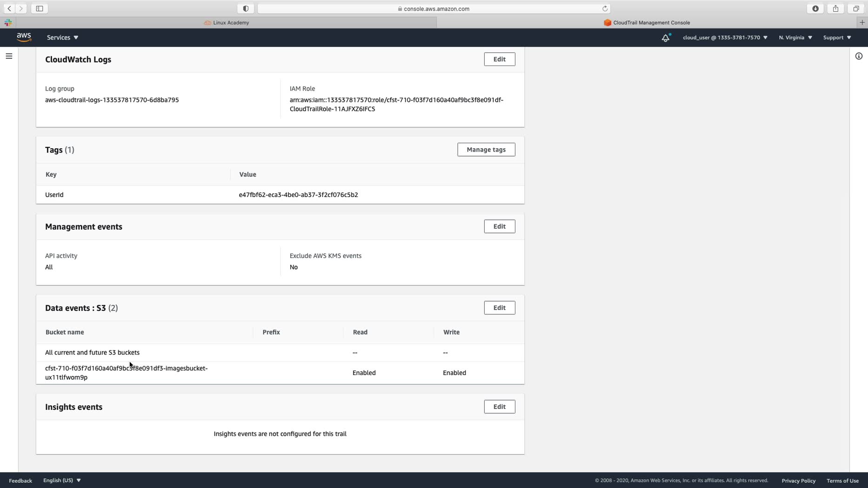868x488 pixels.
Task: Edit the CloudWatch Logs section
Action: pyautogui.click(x=500, y=59)
